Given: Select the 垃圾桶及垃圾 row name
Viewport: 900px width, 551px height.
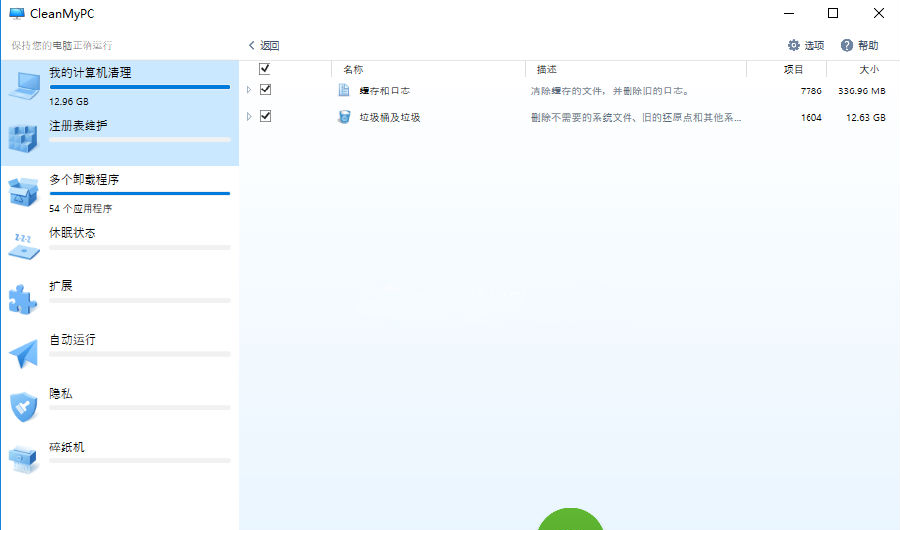Looking at the screenshot, I should coord(390,117).
